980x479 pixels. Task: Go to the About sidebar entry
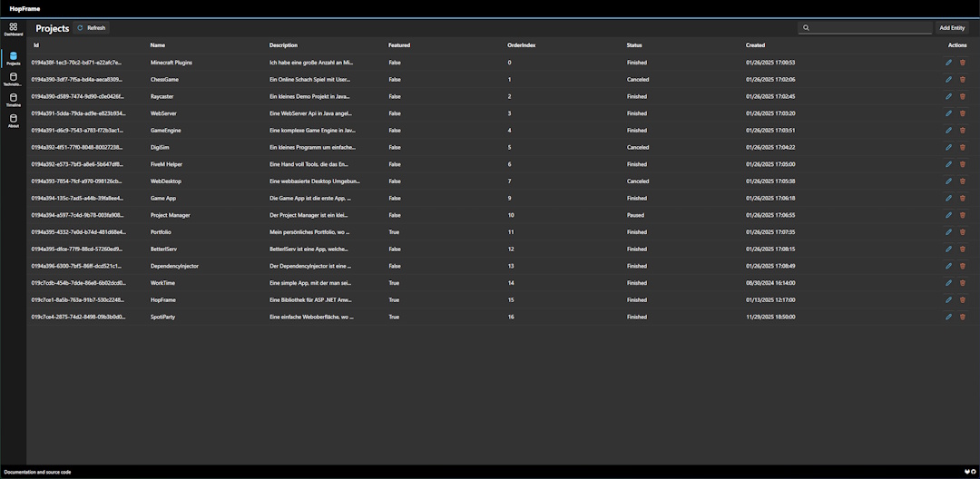13,121
